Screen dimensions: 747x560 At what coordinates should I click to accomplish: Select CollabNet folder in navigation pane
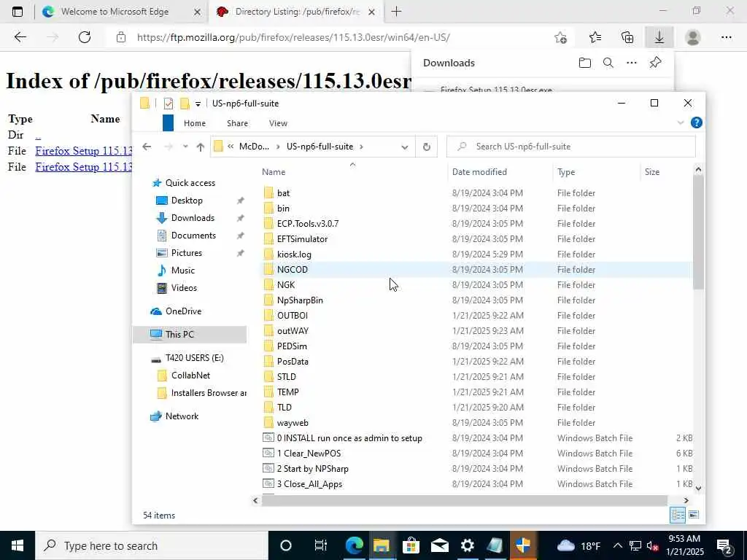point(190,376)
